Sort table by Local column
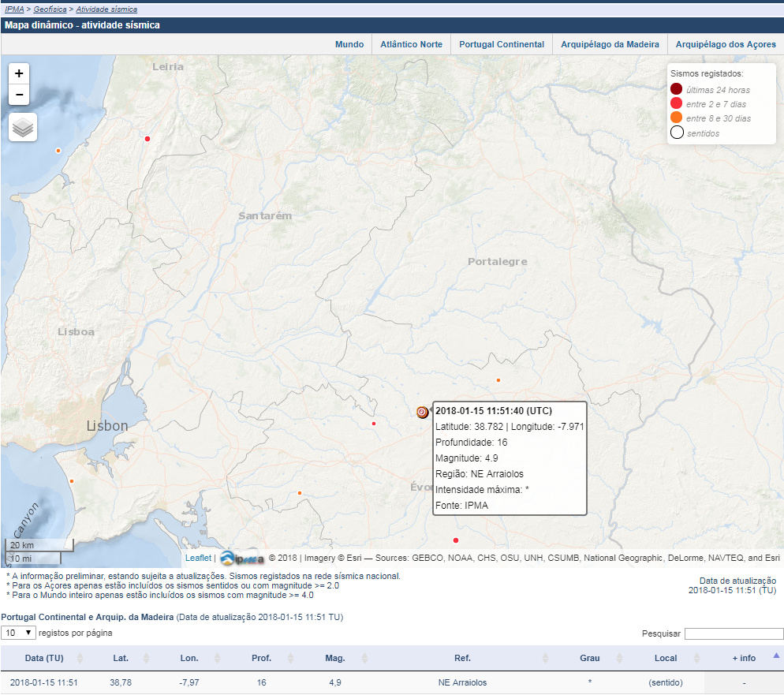Viewport: 784px width, 695px height. pyautogui.click(x=666, y=658)
